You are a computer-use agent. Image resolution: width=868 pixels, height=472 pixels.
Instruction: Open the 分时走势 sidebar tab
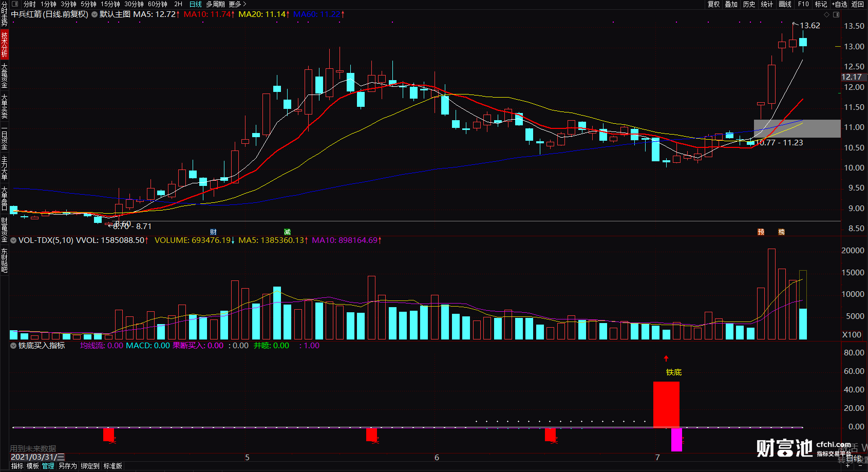(x=4, y=14)
